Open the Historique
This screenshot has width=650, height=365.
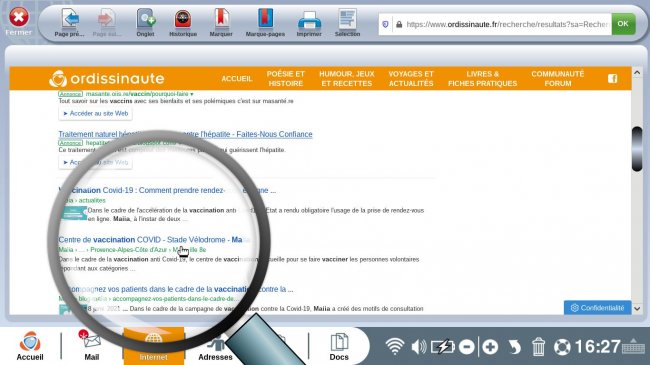click(183, 22)
